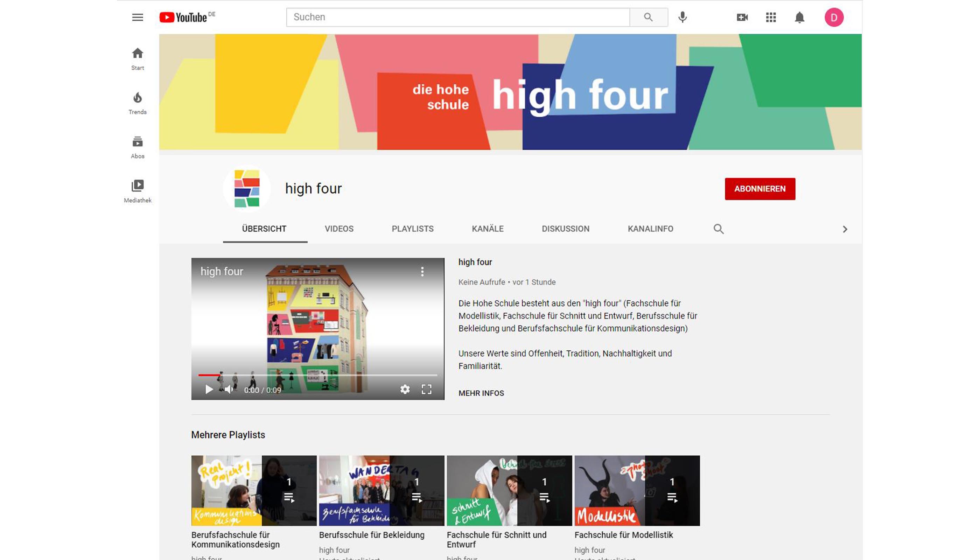Open video settings gear menu
Screen dimensions: 980x560
[405, 389]
